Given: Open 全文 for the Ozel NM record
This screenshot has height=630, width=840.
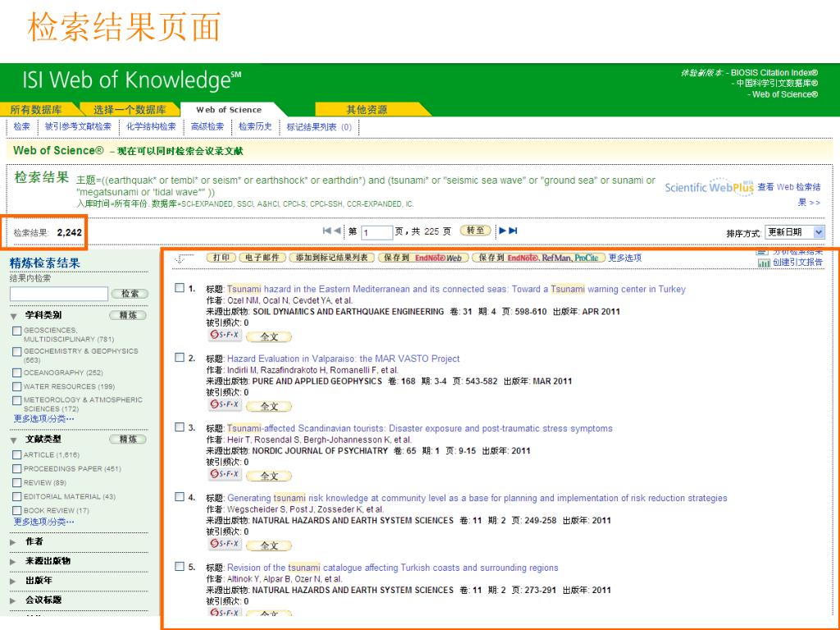Looking at the screenshot, I should coord(269,336).
